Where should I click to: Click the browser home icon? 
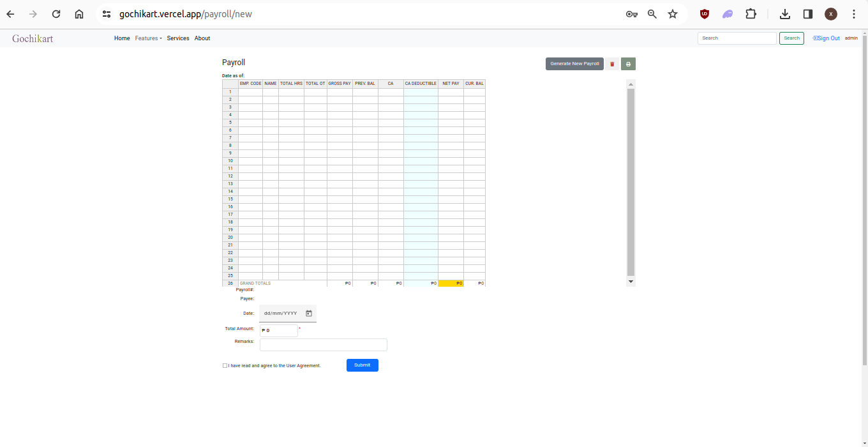pyautogui.click(x=79, y=14)
